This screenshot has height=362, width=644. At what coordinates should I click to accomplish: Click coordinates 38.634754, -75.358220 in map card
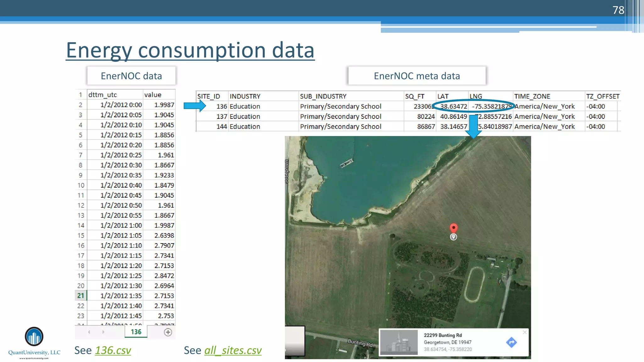(448, 349)
